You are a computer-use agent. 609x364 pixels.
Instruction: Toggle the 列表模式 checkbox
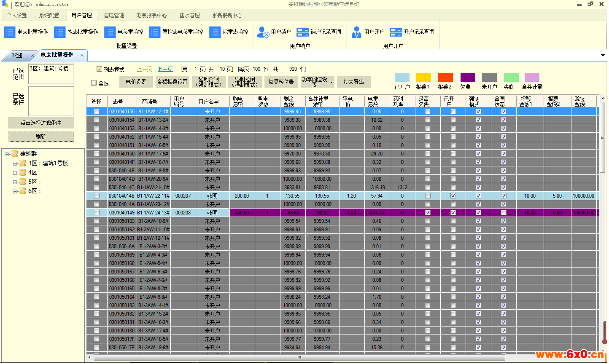pyautogui.click(x=100, y=69)
